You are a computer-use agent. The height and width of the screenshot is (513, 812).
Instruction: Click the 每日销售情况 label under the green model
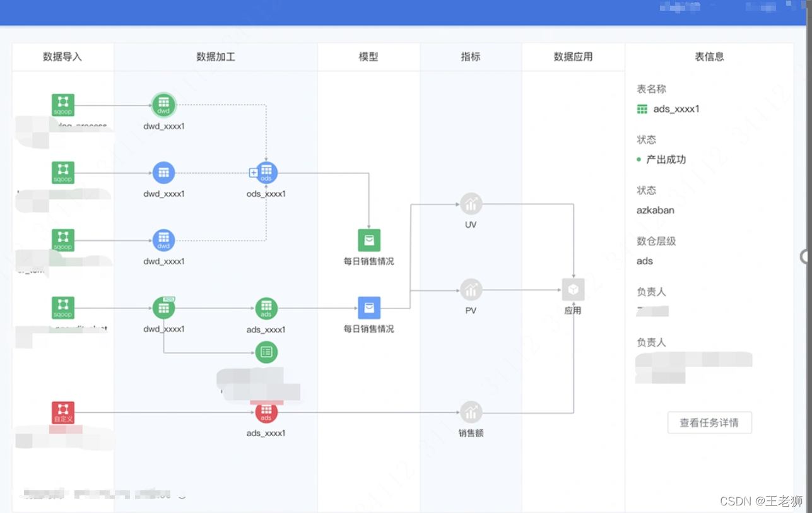coord(369,261)
